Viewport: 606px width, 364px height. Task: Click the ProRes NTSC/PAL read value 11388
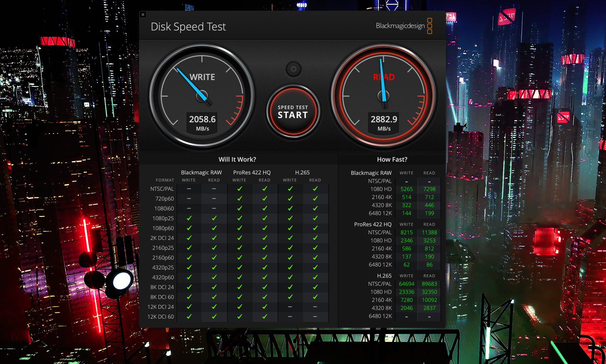click(429, 232)
